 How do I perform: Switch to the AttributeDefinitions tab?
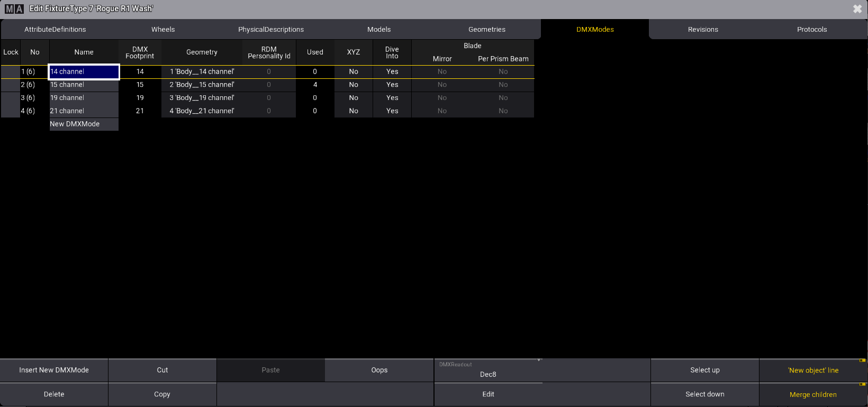55,30
